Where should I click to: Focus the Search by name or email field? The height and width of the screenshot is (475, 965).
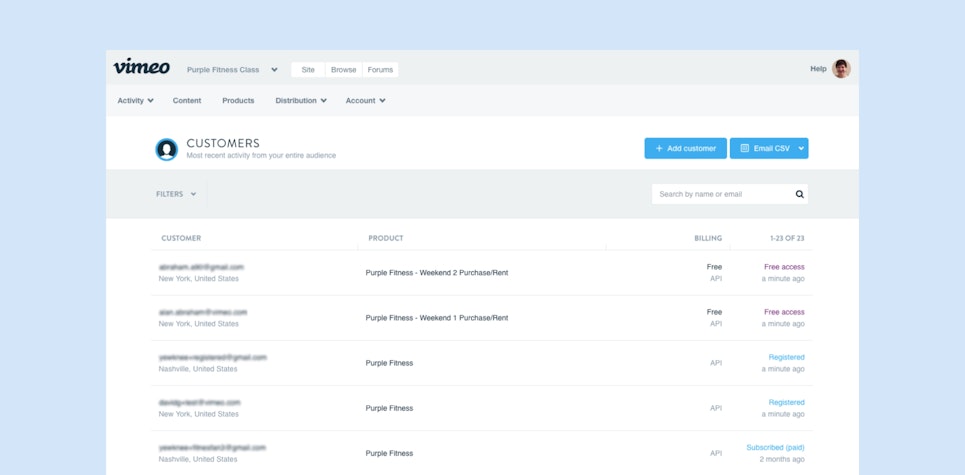[722, 195]
